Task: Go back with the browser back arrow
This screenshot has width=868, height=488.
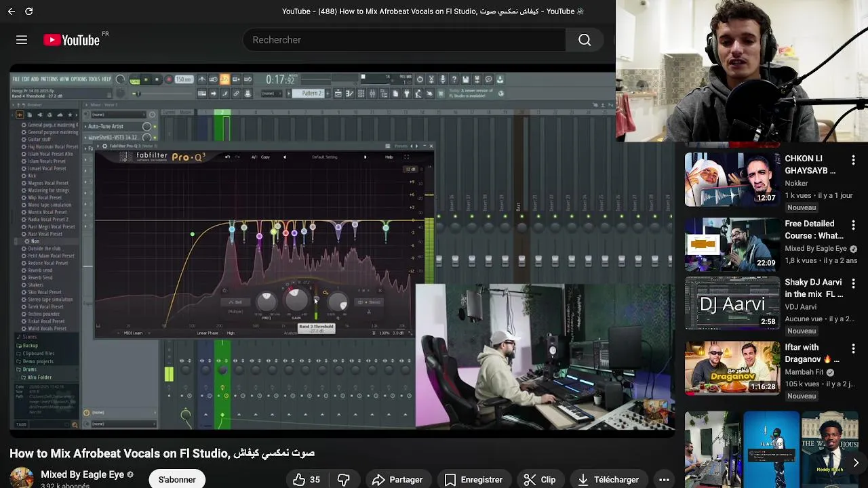Action: pos(12,12)
